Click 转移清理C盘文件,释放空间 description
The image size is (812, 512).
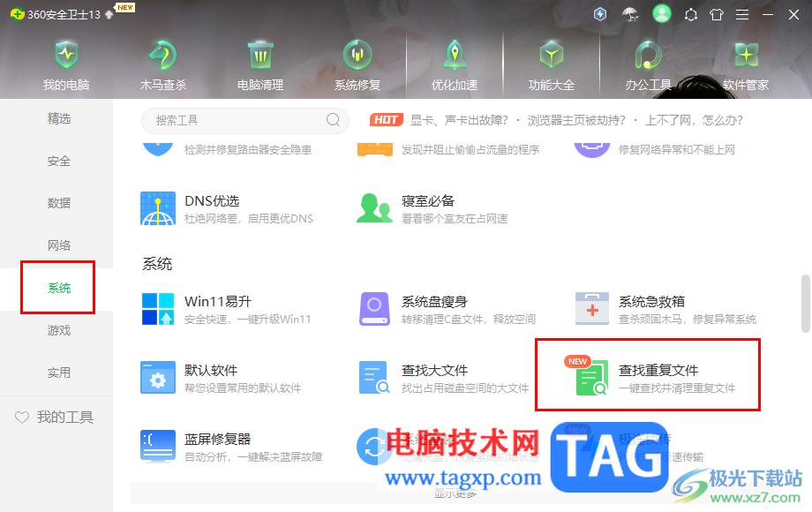click(469, 319)
